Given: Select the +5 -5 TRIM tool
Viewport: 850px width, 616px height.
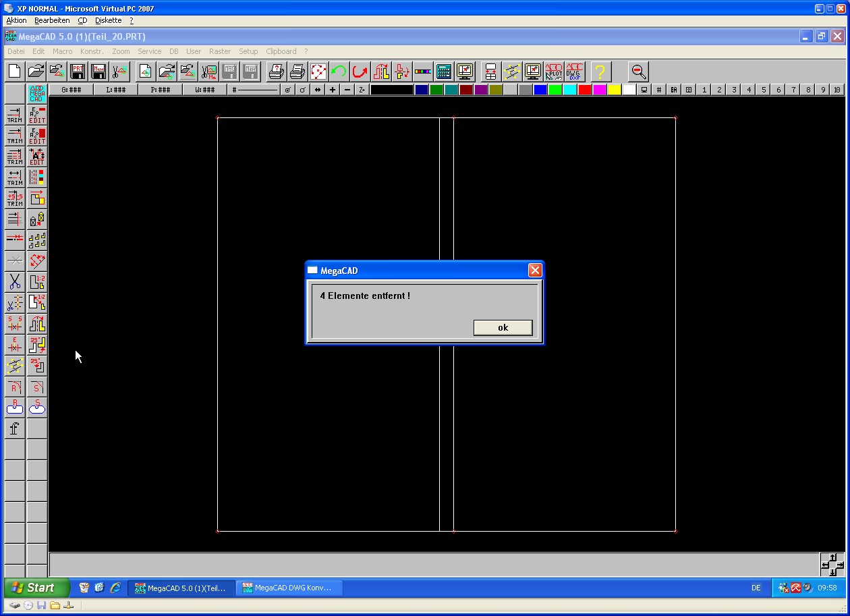Looking at the screenshot, I should [15, 198].
